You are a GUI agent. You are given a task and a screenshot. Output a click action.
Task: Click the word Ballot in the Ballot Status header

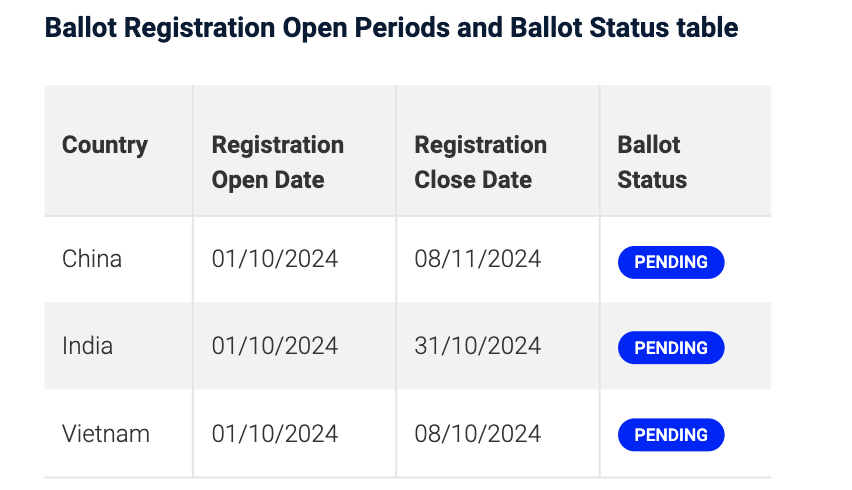point(648,145)
